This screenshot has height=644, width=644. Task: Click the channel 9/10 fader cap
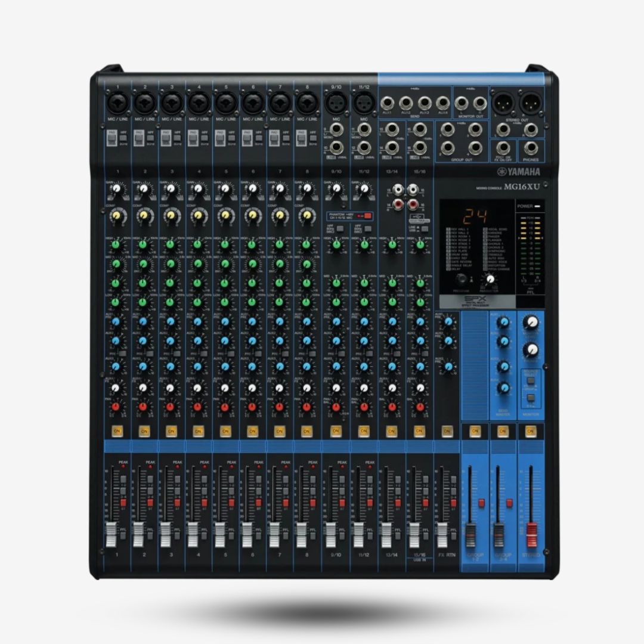pyautogui.click(x=330, y=535)
